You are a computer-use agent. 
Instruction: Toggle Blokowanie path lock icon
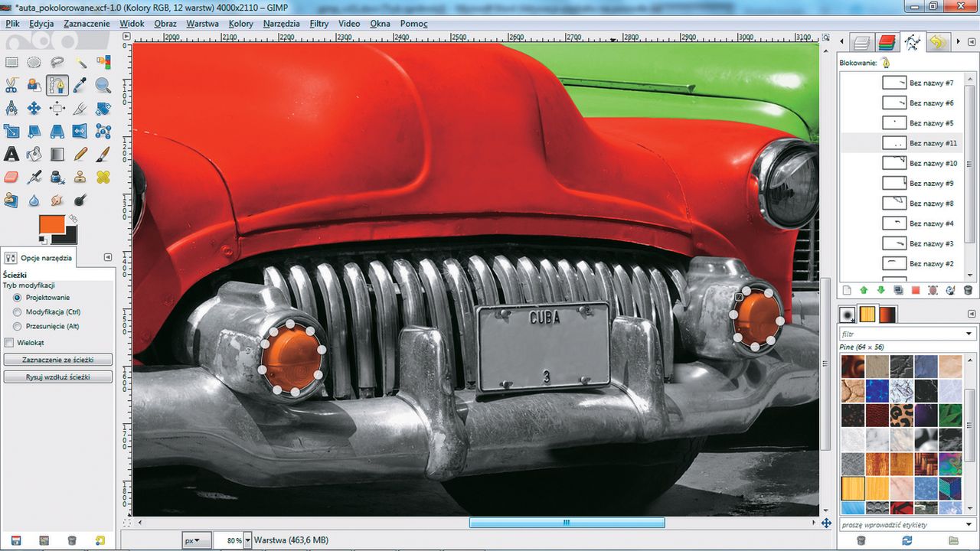click(886, 63)
